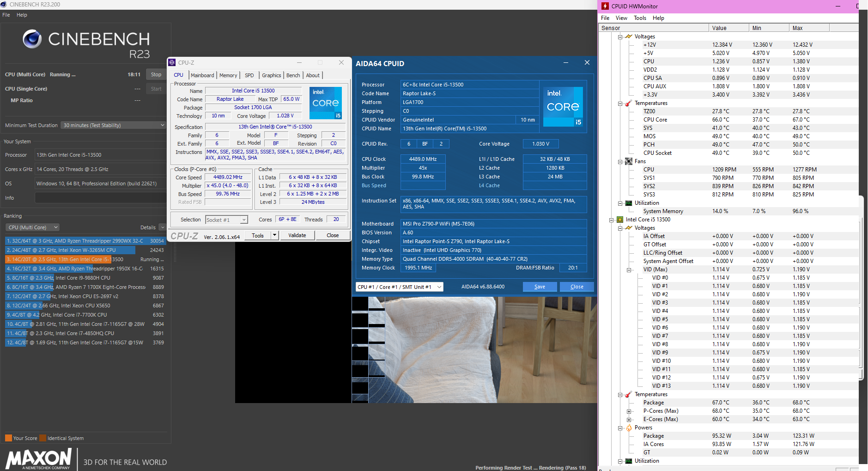
Task: Click Save in AIDA64 CPUID
Action: tap(540, 287)
